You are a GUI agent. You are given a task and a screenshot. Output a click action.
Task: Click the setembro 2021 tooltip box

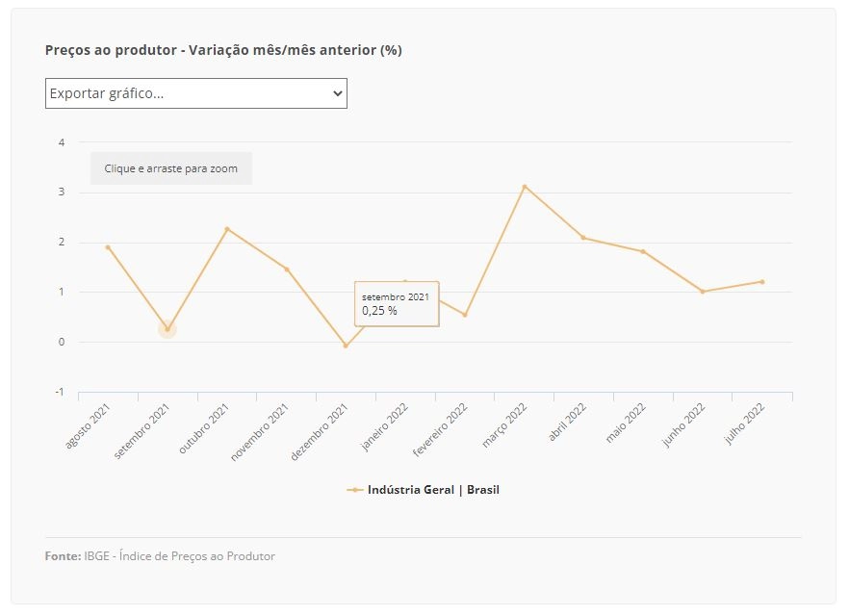pyautogui.click(x=397, y=304)
